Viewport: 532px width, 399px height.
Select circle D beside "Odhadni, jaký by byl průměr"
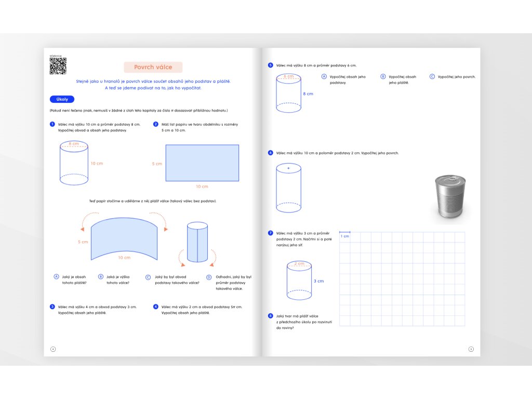point(209,277)
